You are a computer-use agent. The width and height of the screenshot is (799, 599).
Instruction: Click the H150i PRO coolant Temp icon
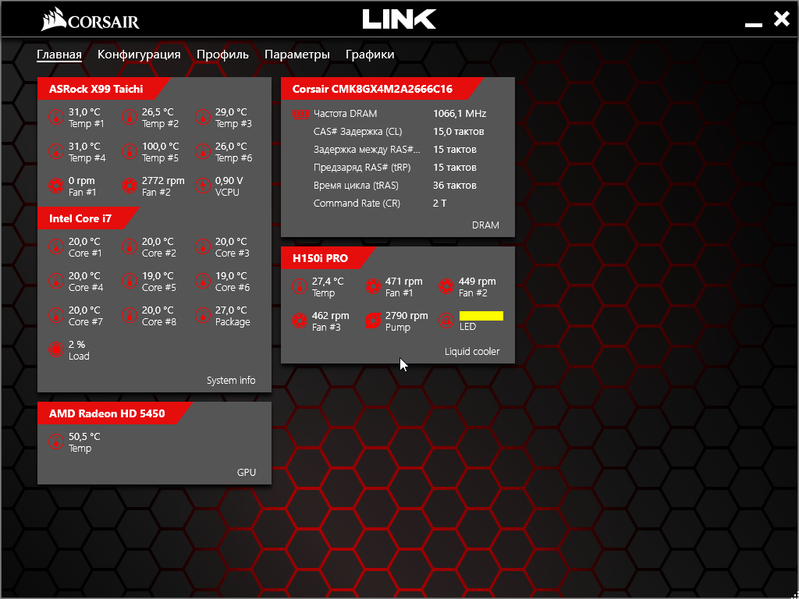300,286
